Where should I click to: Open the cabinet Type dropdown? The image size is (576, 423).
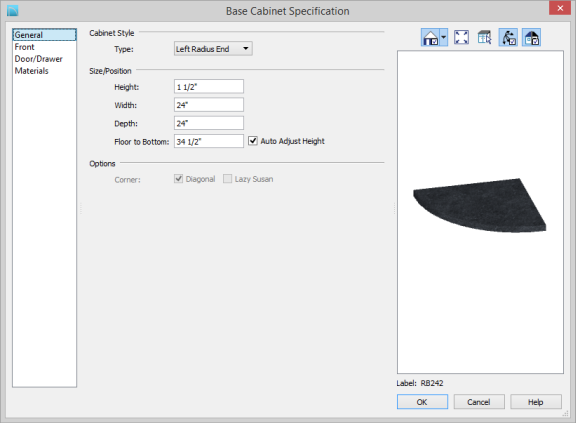coord(213,48)
